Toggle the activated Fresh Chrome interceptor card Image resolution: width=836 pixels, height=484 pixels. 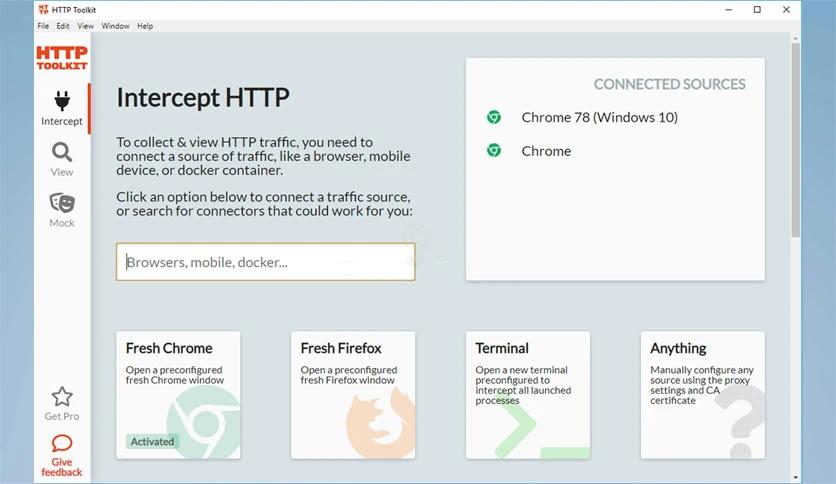click(x=178, y=395)
